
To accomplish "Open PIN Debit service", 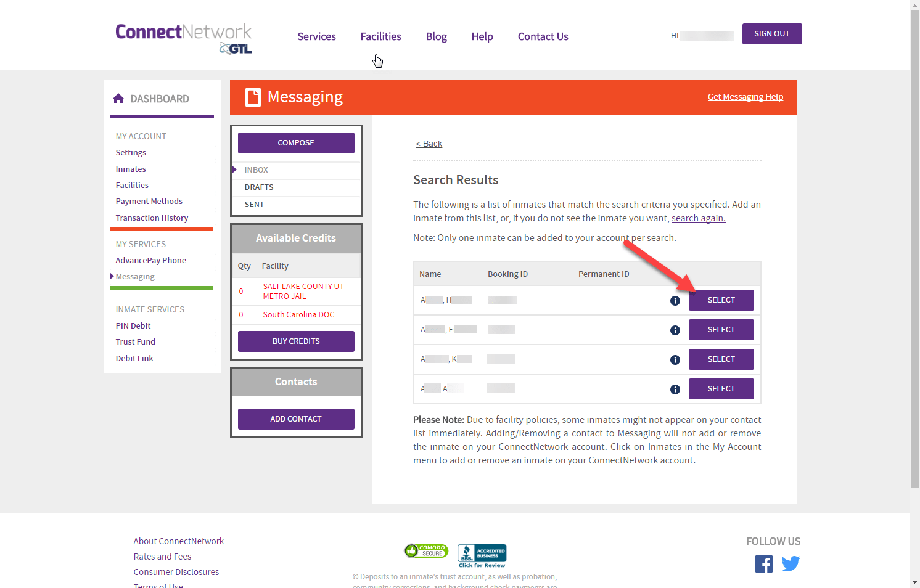I will click(x=133, y=326).
